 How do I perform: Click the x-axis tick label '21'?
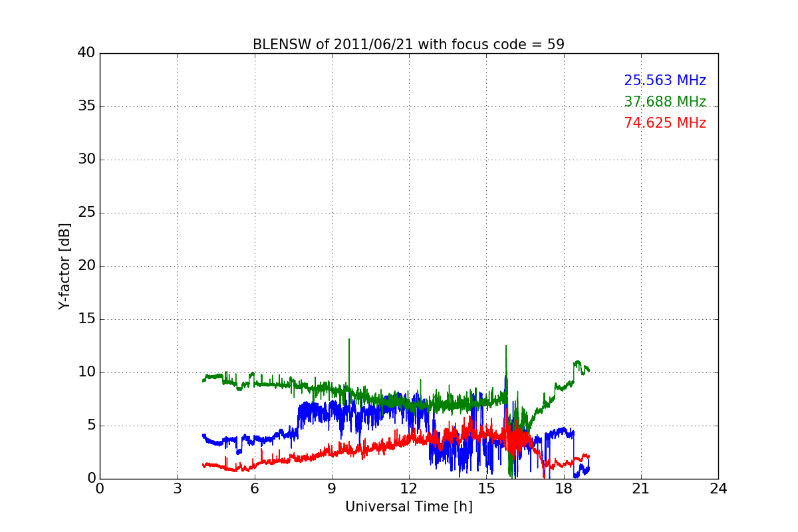[x=641, y=488]
